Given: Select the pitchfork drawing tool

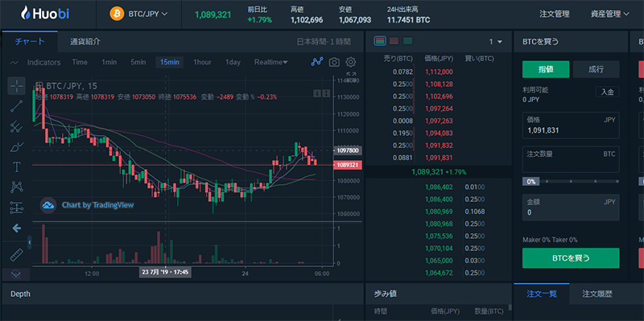Looking at the screenshot, I should 16,126.
